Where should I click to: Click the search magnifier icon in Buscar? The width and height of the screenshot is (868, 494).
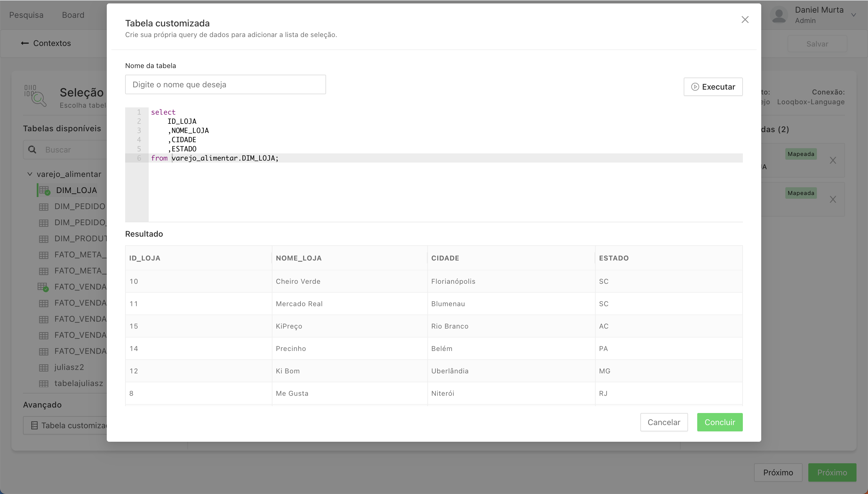pyautogui.click(x=32, y=150)
